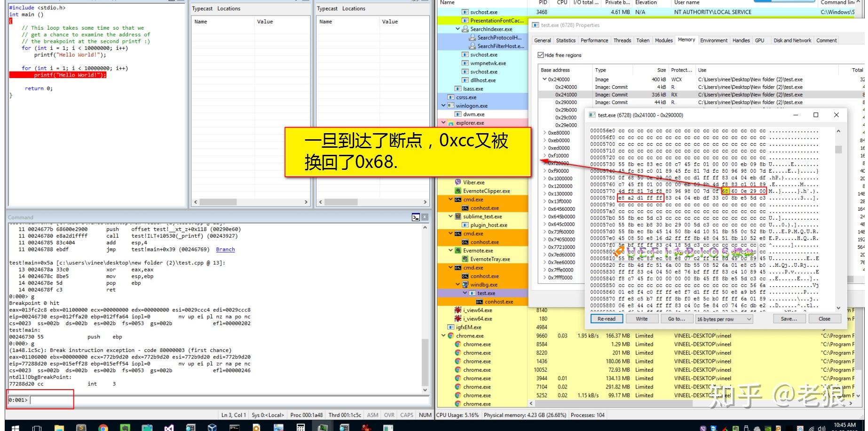Viewport: 868px width, 431px height.
Task: Collapse the 0x240000 memory region tree
Action: pos(545,80)
